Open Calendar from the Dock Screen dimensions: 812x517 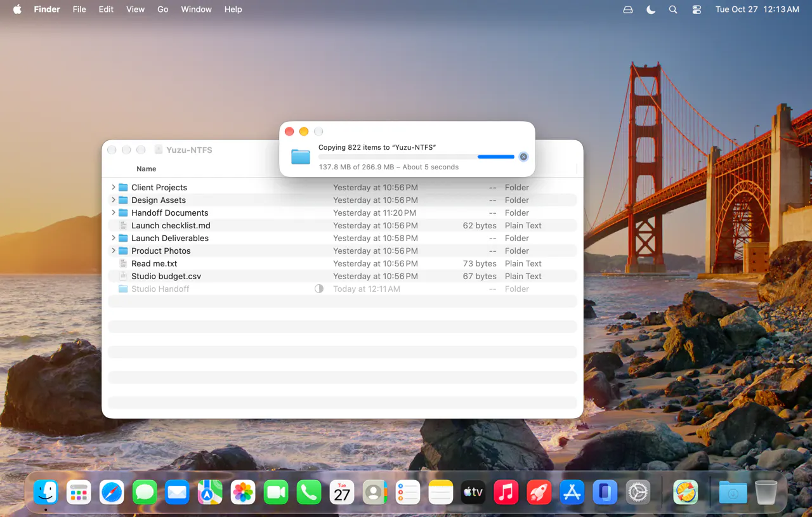(x=342, y=492)
